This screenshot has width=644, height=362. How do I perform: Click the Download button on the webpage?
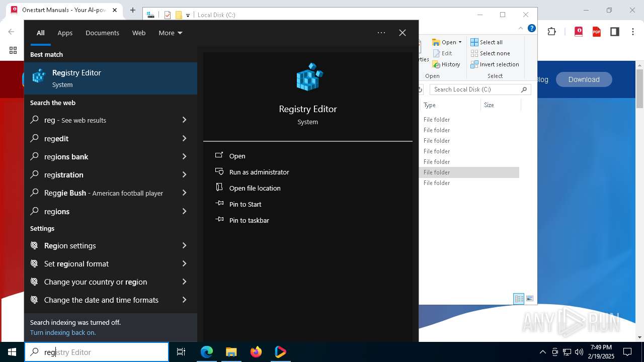[584, 79]
